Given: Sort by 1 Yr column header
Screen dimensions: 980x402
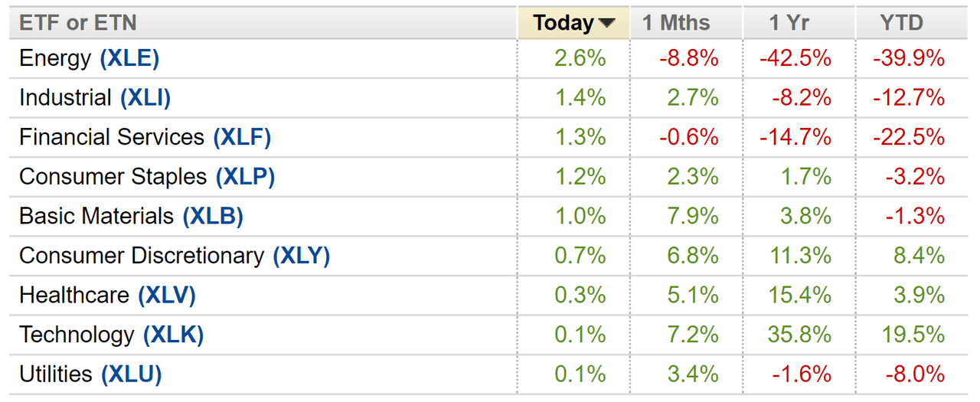Looking at the screenshot, I should [789, 23].
